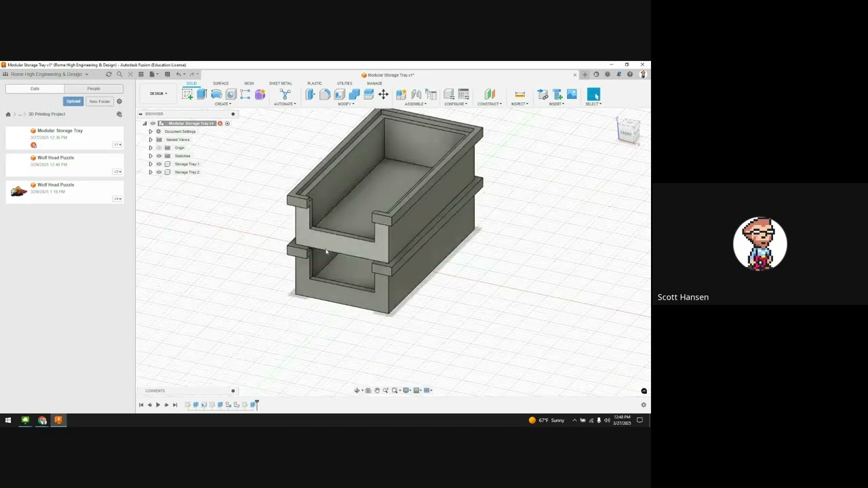Screen dimensions: 868x488
Task: Toggle visibility of Sketches folder
Action: [x=159, y=156]
